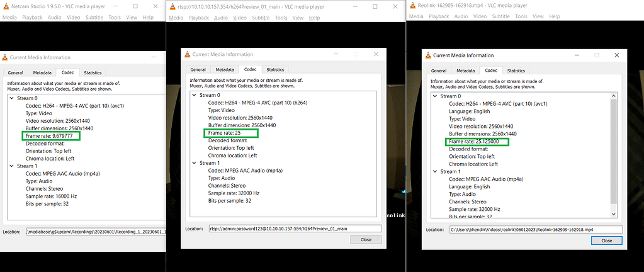Screen dimensions: 644x272
Task: Click the VLC cone icon in Netcam Studio title bar
Action: [x=5, y=6]
